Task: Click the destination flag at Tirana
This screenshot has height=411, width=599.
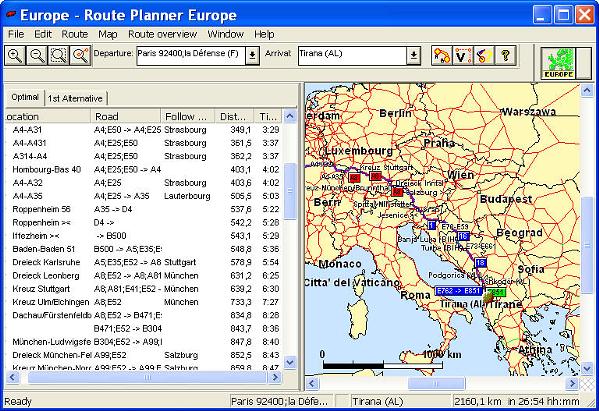Action: click(488, 297)
